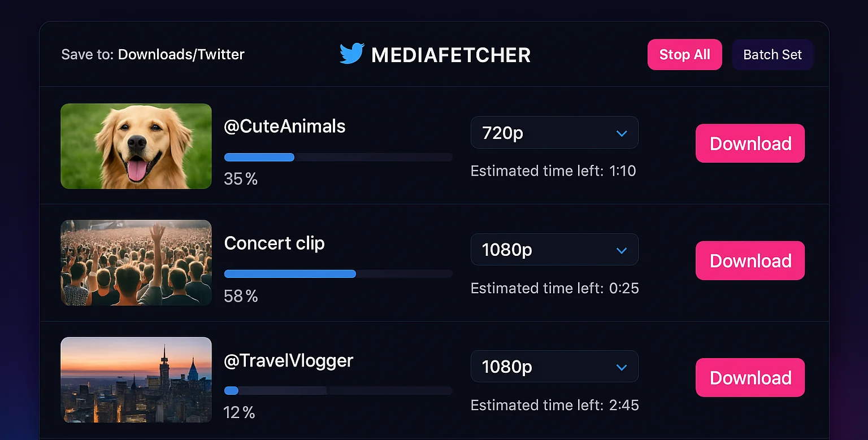Download the @CuteAnimals video
The width and height of the screenshot is (868, 440).
pyautogui.click(x=750, y=143)
